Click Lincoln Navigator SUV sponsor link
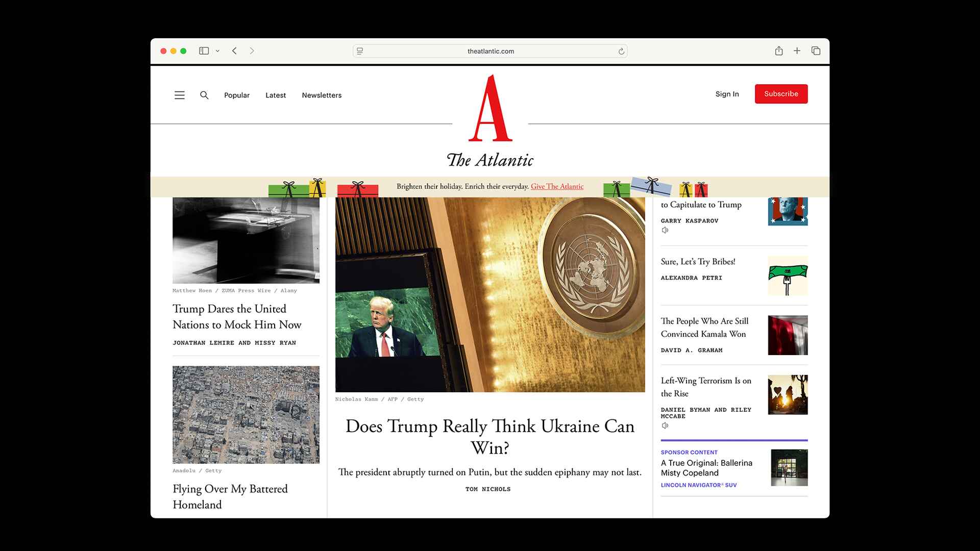The height and width of the screenshot is (551, 980). pyautogui.click(x=699, y=485)
